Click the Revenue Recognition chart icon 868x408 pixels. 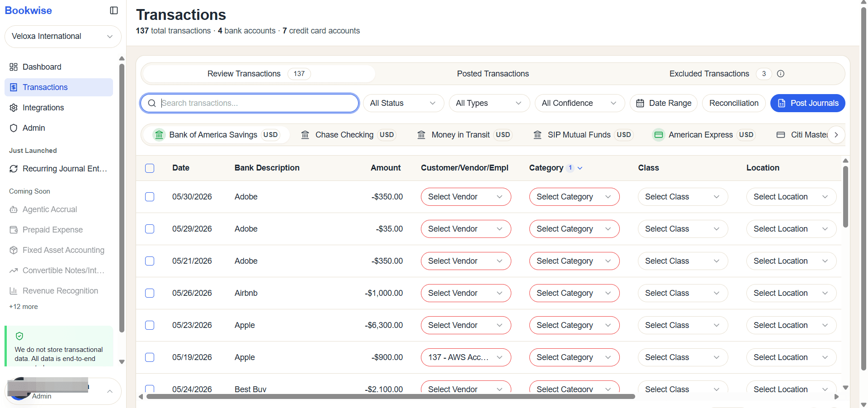tap(14, 291)
